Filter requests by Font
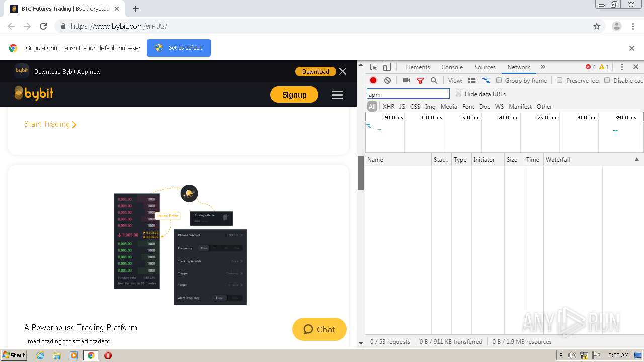 click(468, 107)
